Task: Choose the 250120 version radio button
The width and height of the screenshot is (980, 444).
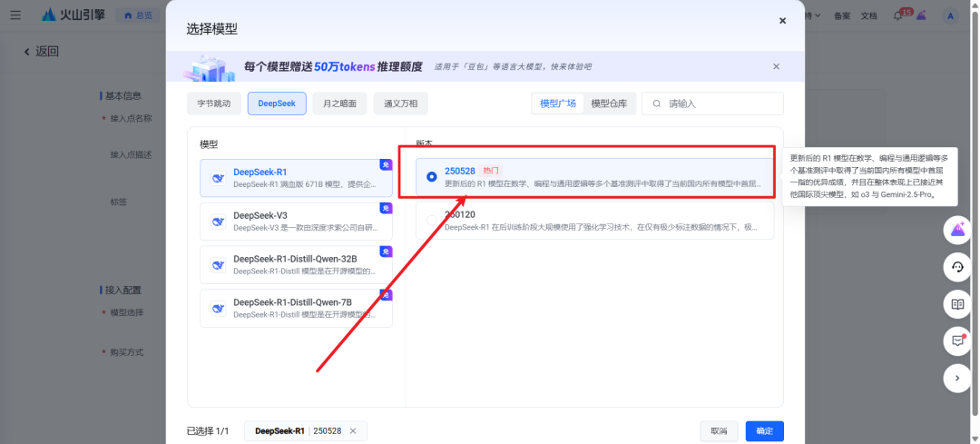Action: pos(432,220)
